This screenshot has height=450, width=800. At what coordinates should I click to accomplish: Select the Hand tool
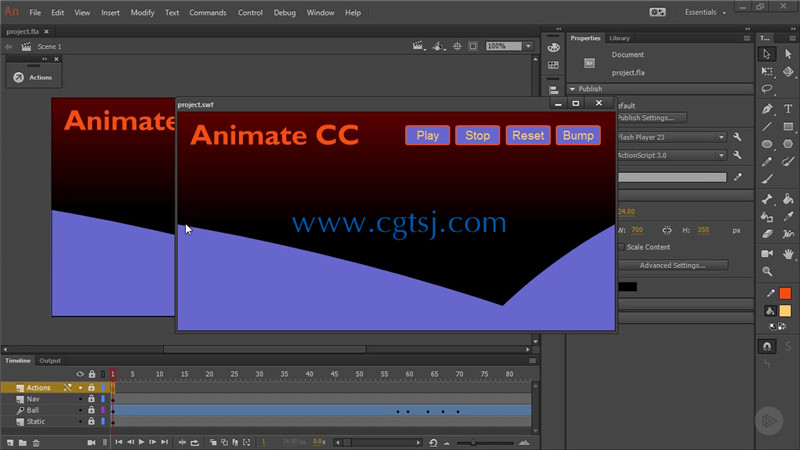[x=788, y=253]
